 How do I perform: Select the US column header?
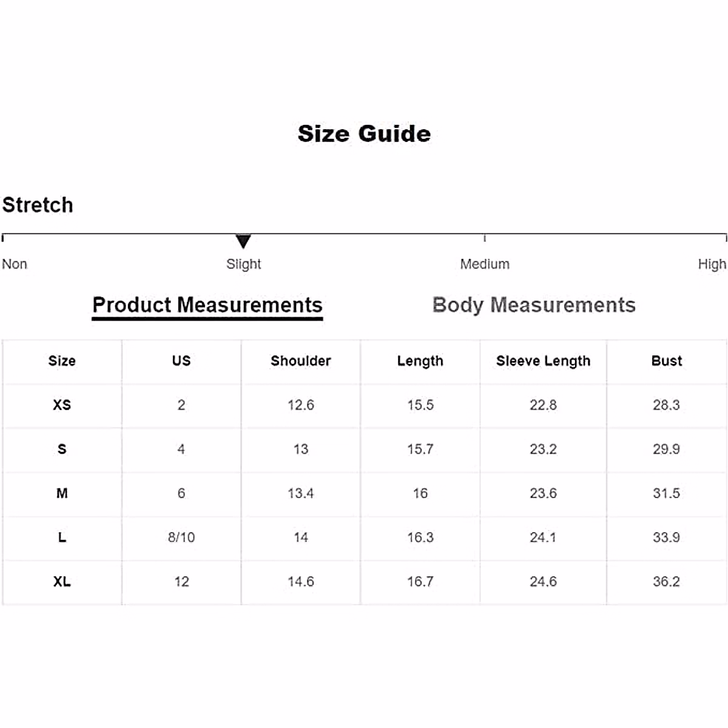[181, 361]
